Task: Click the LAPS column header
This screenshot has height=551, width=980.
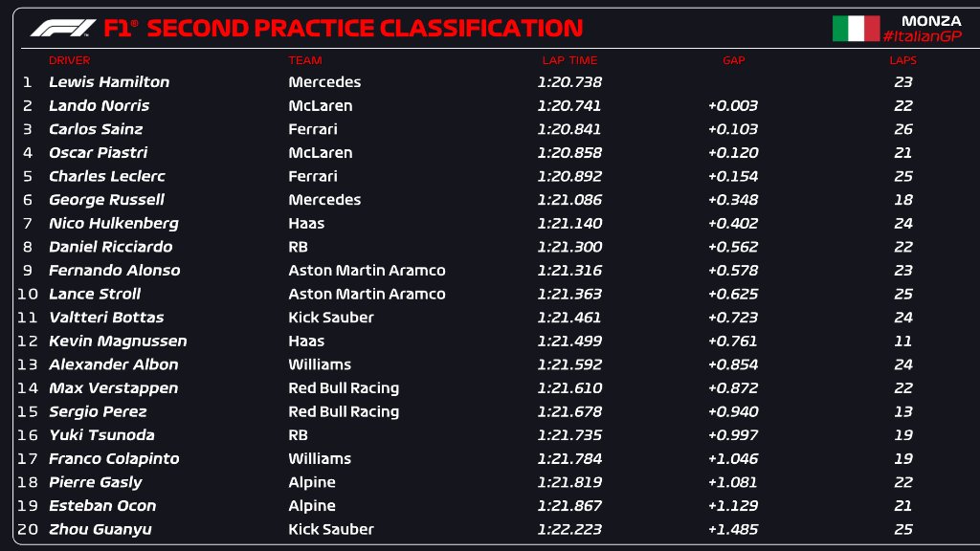Action: coord(903,60)
